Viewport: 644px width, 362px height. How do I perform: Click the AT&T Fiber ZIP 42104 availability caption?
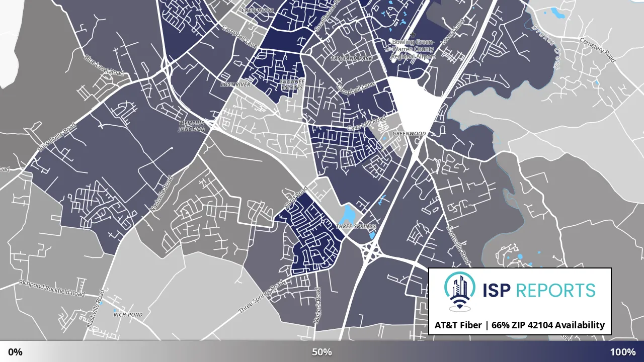click(520, 325)
